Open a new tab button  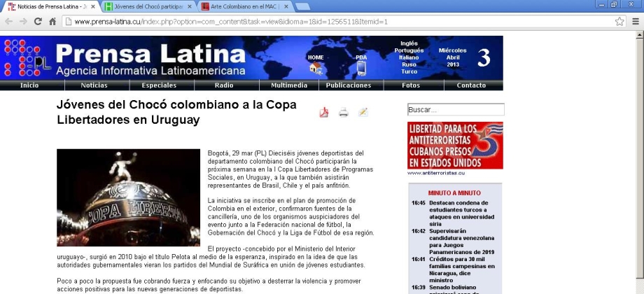coord(302,6)
